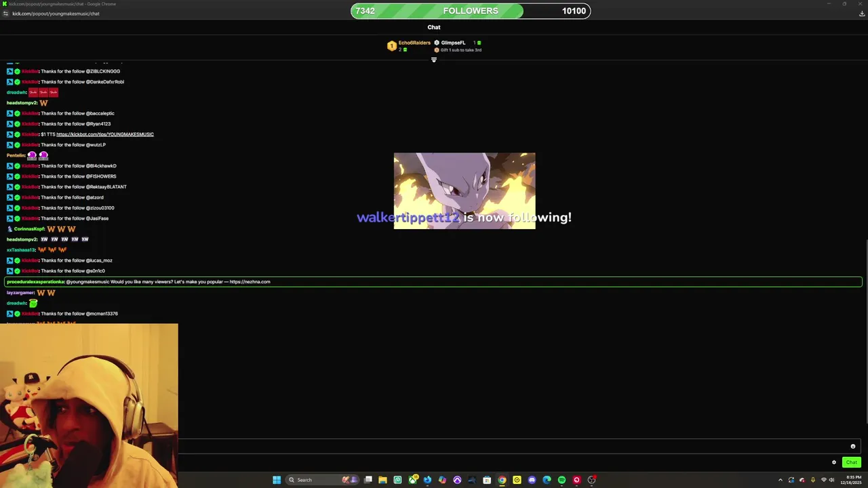Image resolution: width=868 pixels, height=488 pixels.
Task: Click moderator sword badge on @ZIBLCKINGGG row
Action: click(x=9, y=71)
